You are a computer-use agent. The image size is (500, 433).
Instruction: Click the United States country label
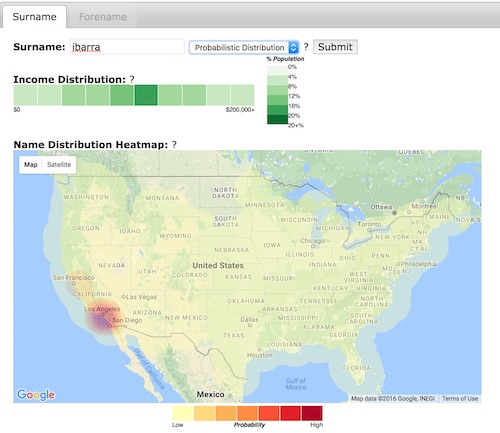click(218, 265)
